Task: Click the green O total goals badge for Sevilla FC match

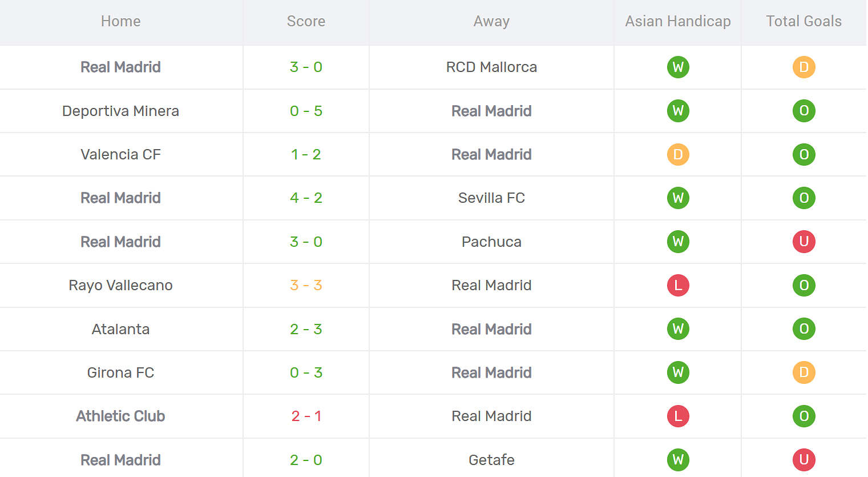Action: [804, 198]
